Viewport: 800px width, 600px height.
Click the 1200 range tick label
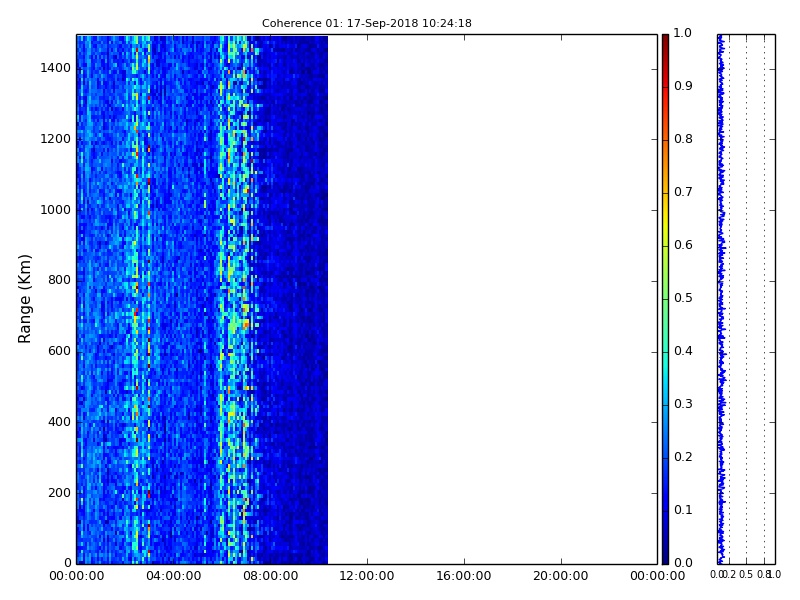(56, 139)
